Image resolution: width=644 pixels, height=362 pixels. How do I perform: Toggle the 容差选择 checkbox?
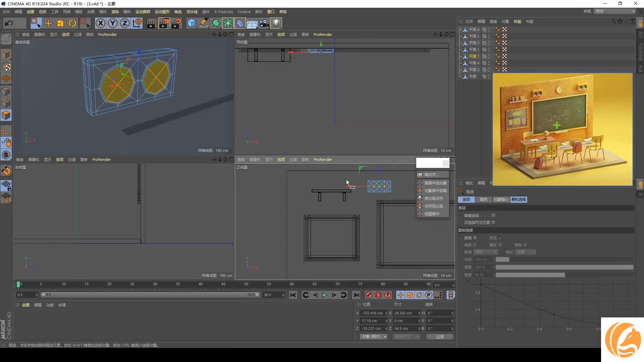coord(493,216)
